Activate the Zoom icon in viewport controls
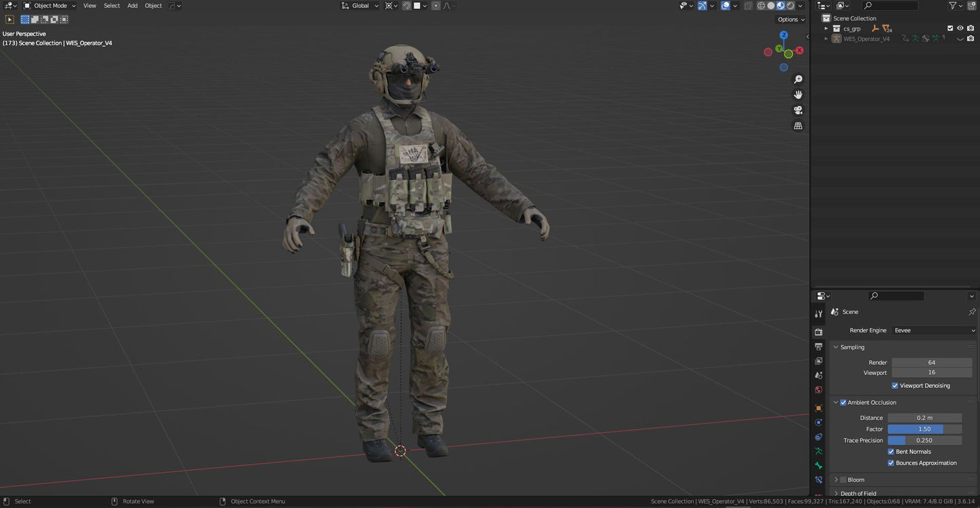Screen dimensions: 980x508 798,79
